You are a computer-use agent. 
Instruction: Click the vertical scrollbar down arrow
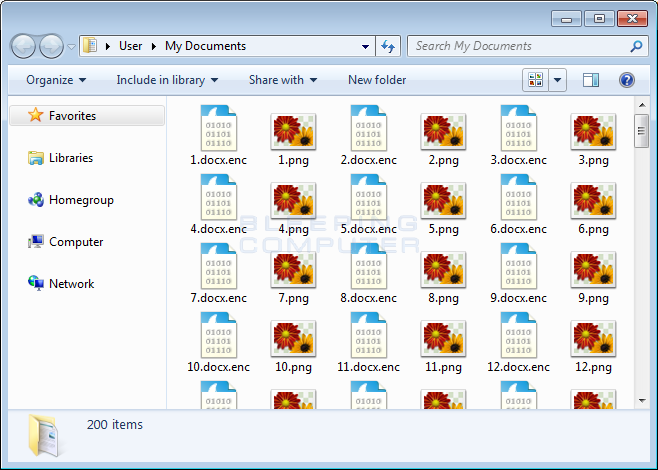tap(641, 400)
